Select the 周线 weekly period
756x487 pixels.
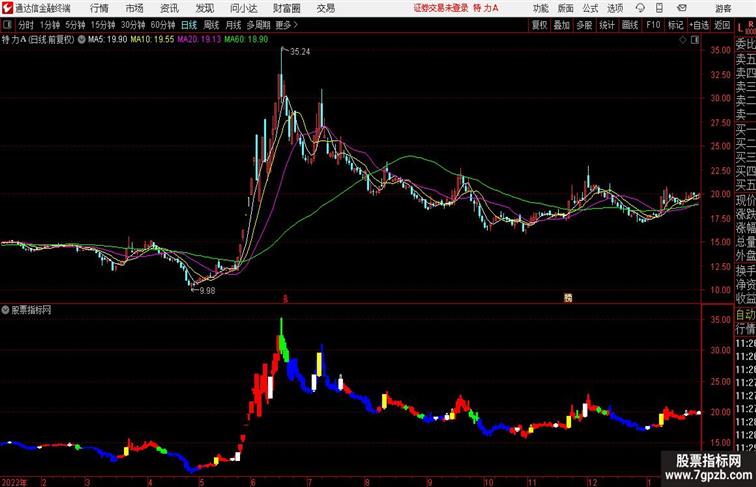click(211, 25)
